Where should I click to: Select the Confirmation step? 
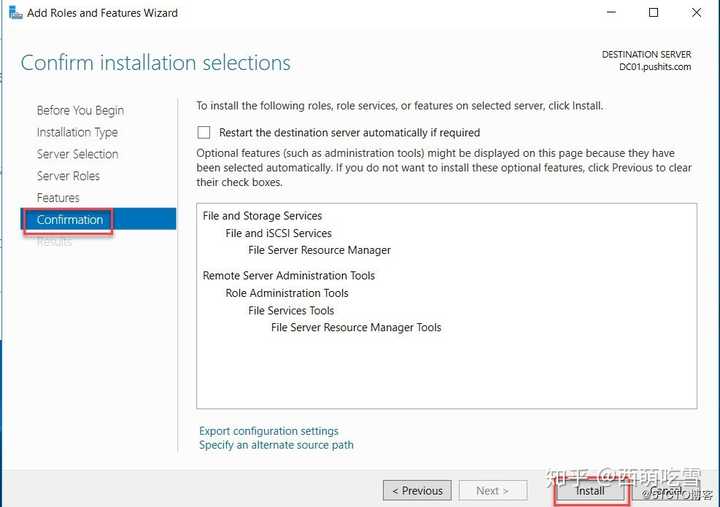pos(98,220)
